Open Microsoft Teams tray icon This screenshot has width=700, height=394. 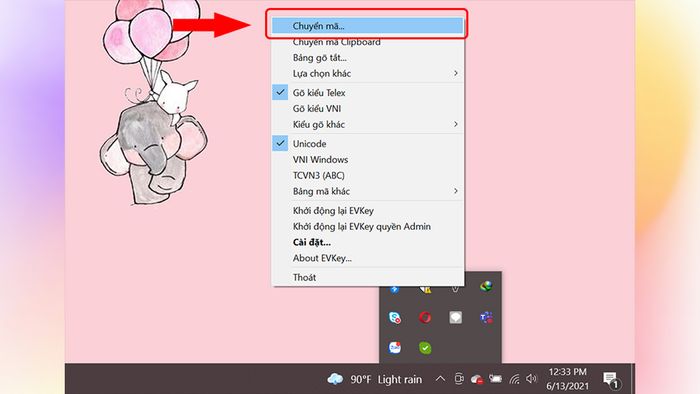click(x=486, y=318)
